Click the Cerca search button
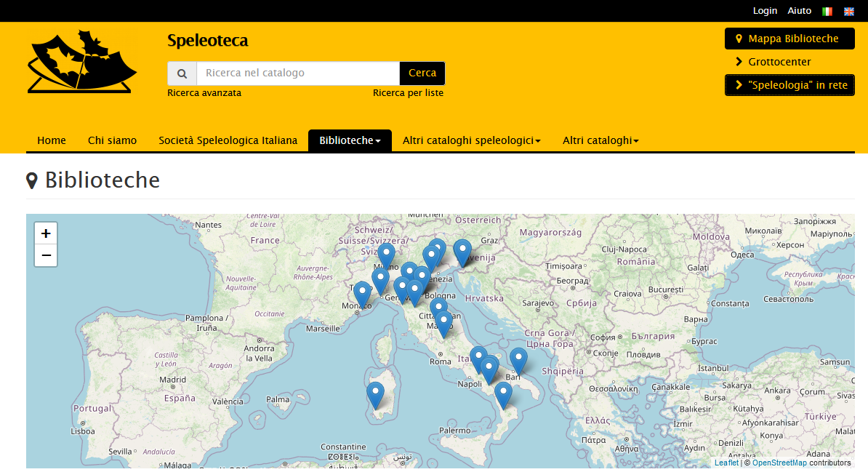Screen dimensions: 868x472 [422, 73]
